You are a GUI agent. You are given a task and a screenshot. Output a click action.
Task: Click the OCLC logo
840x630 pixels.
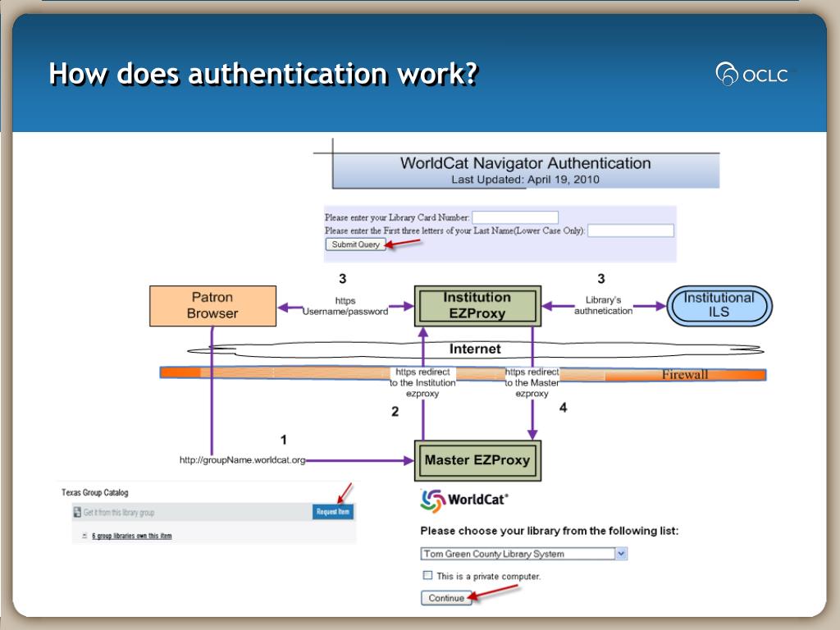point(751,74)
